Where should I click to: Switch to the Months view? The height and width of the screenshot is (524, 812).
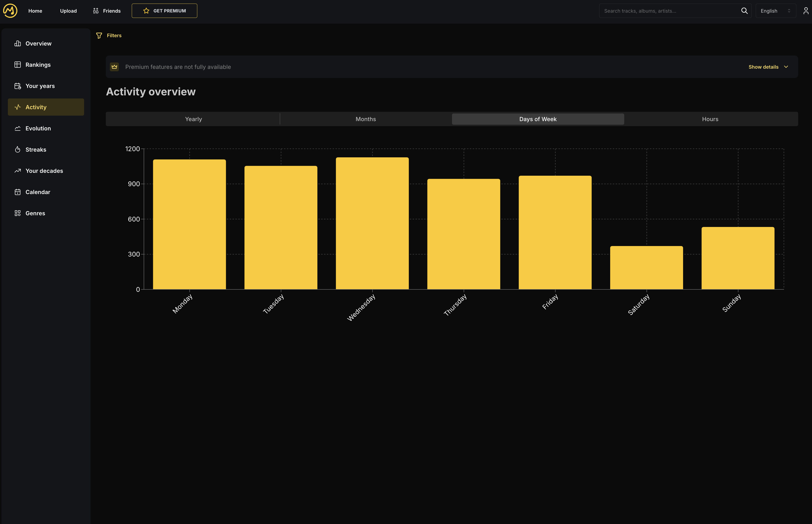pos(365,119)
